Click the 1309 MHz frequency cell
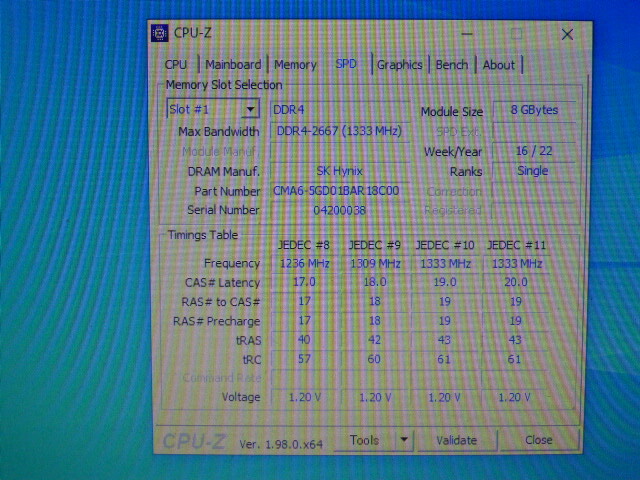Image resolution: width=640 pixels, height=480 pixels. (375, 263)
